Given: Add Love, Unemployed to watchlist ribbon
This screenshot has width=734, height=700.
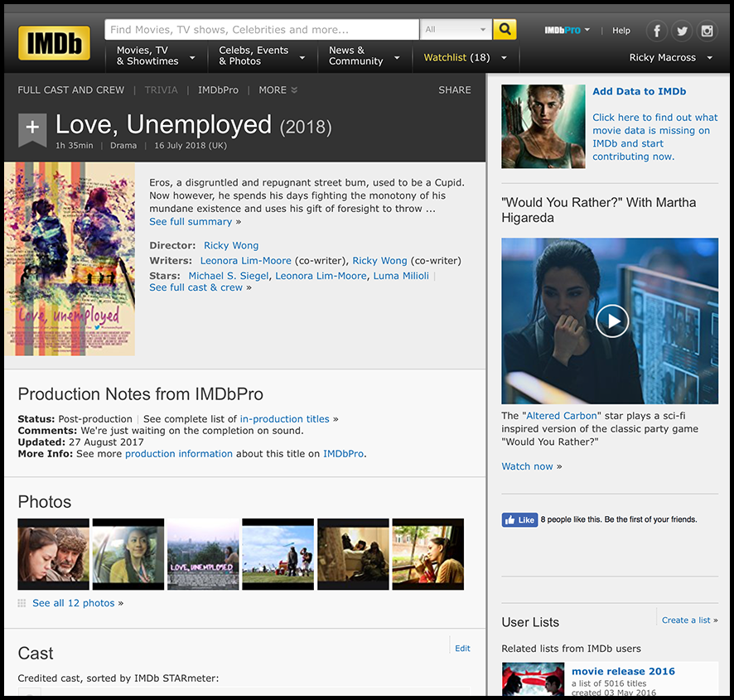Looking at the screenshot, I should (32, 129).
